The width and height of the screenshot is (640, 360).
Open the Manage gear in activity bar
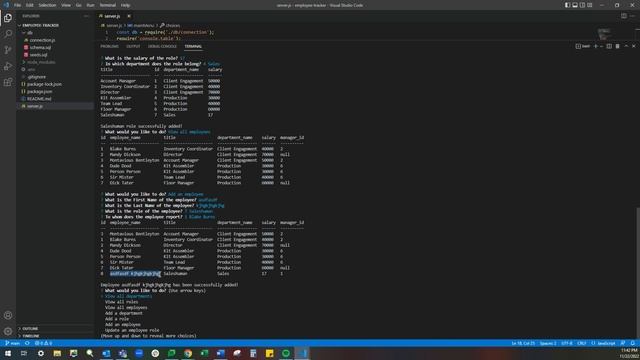8,331
